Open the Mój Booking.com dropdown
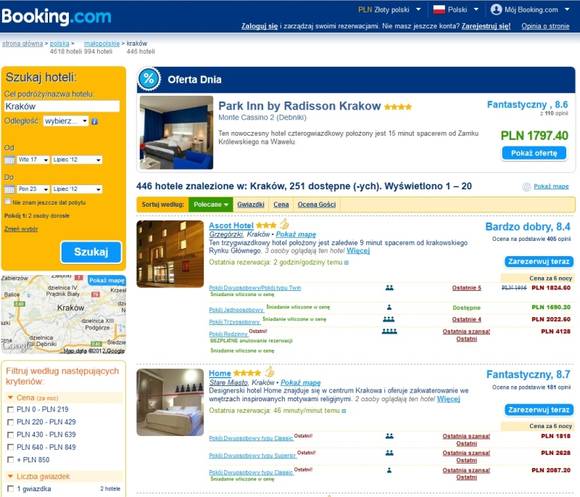580x497 pixels. click(x=530, y=10)
